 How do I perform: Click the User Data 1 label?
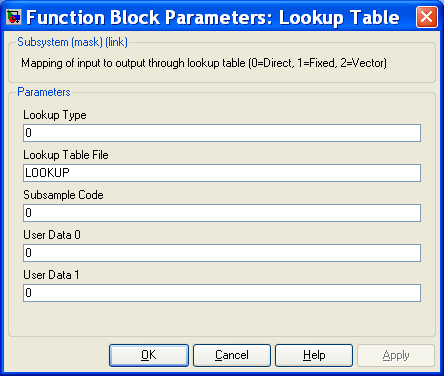click(51, 275)
